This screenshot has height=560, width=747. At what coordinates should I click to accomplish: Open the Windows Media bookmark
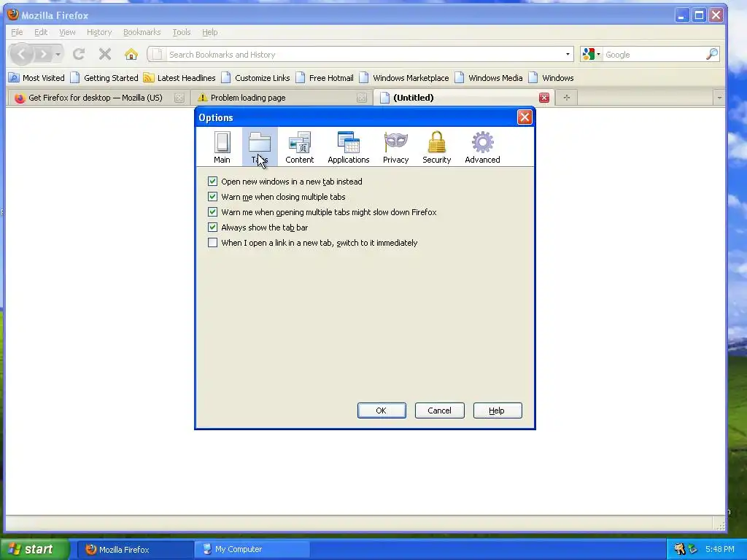(x=489, y=77)
